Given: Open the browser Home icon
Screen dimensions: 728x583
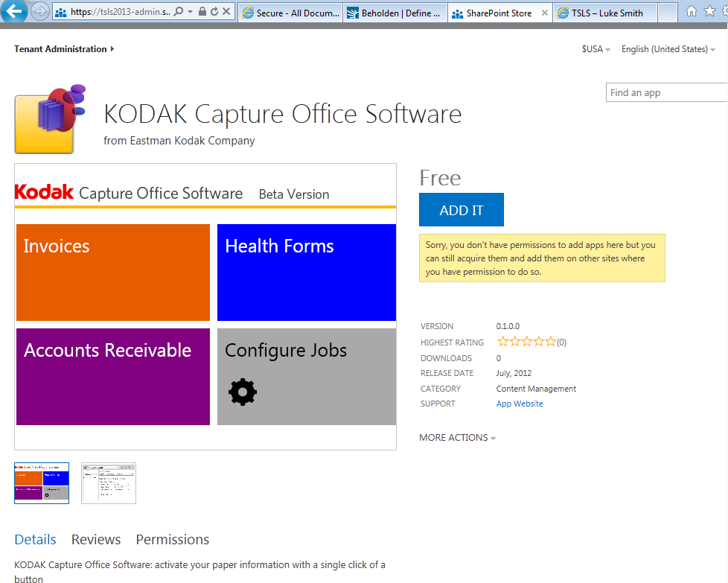Looking at the screenshot, I should click(x=692, y=11).
